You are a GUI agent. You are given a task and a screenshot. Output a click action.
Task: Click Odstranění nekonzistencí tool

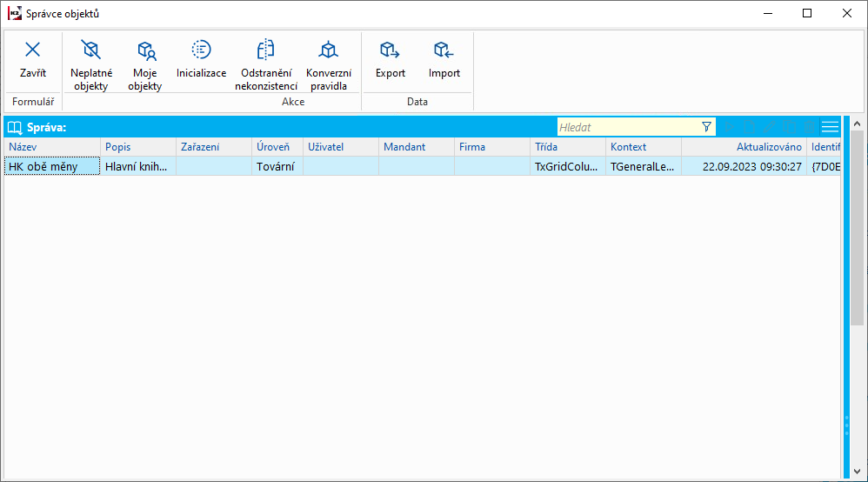pyautogui.click(x=266, y=64)
